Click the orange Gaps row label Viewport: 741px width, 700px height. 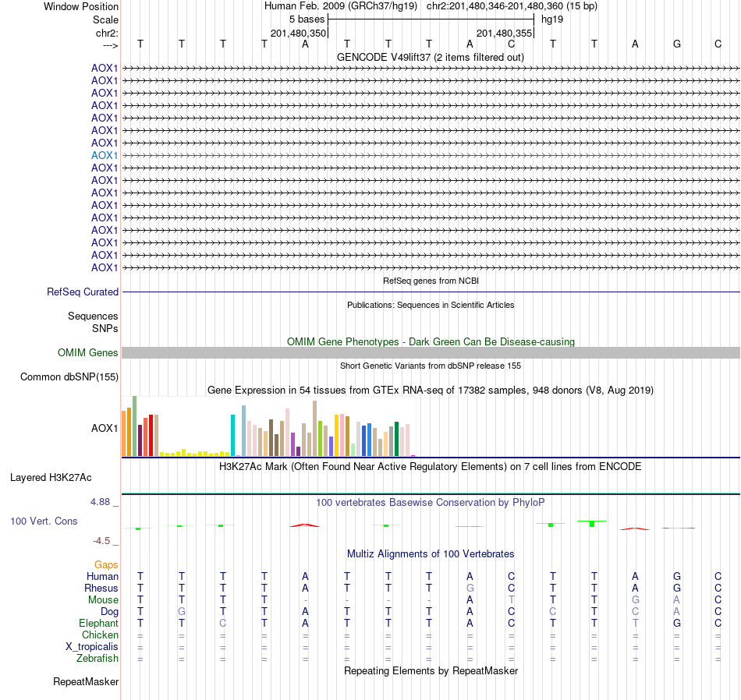(106, 565)
